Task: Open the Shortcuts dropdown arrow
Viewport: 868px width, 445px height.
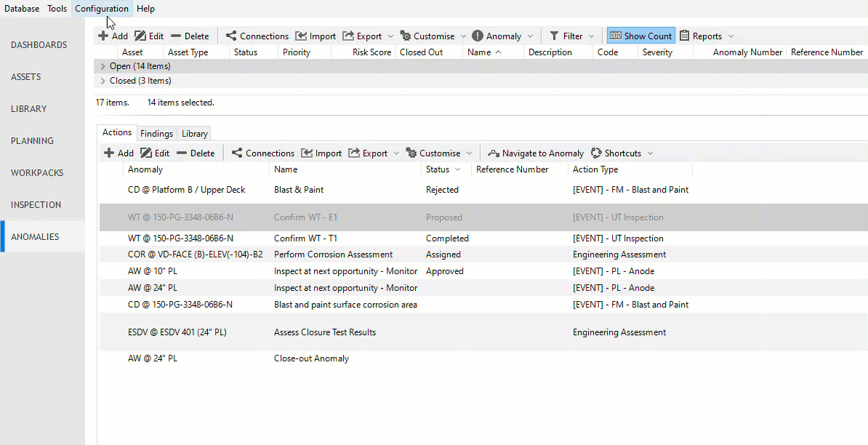Action: [650, 153]
